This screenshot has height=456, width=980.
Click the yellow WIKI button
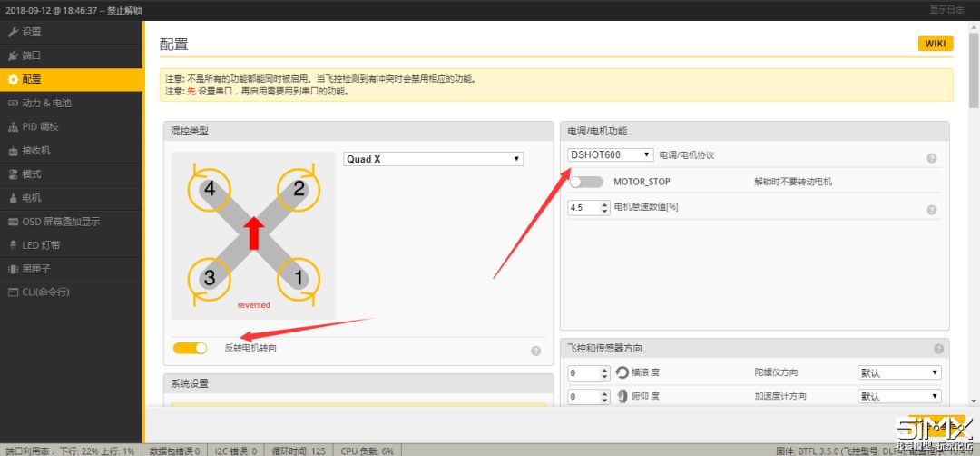[935, 44]
